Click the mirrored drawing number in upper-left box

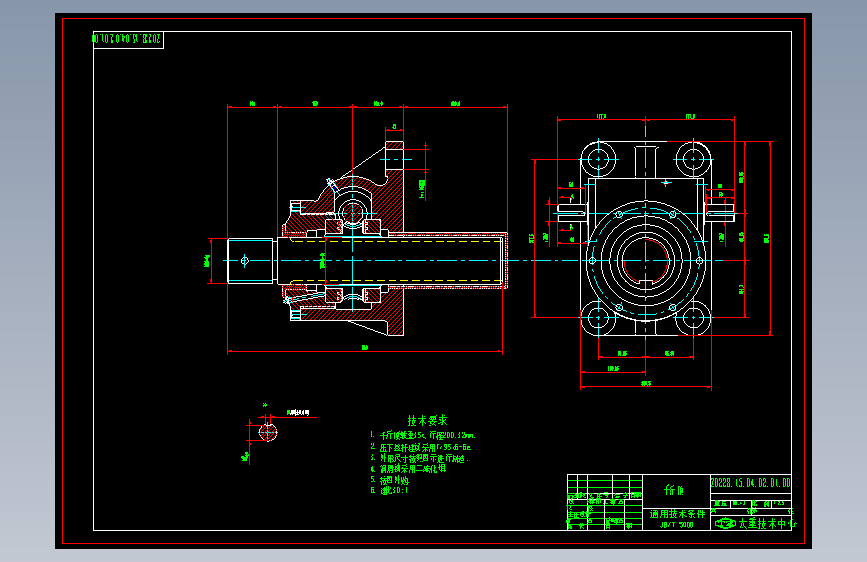pos(127,39)
